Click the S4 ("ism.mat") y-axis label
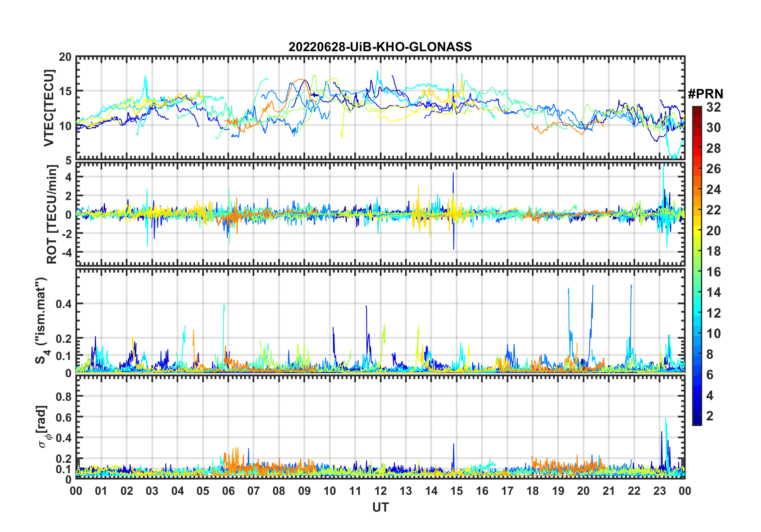The image size is (761, 532). (x=42, y=320)
